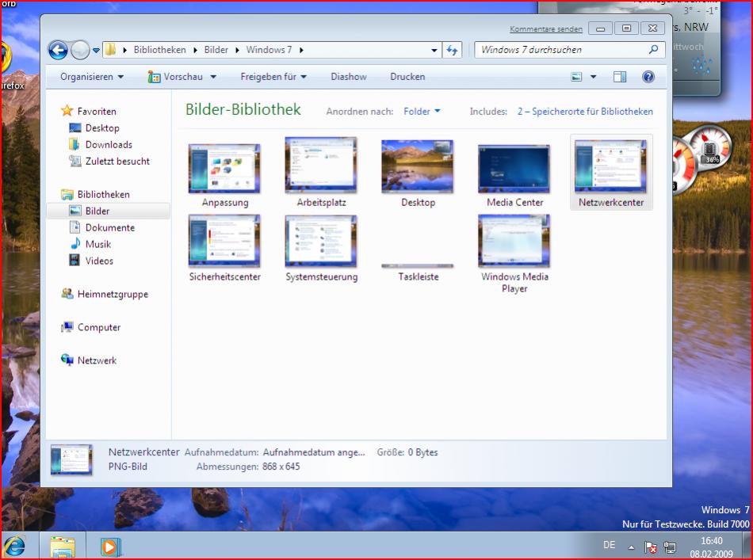Click the '868 x 645' dimensions value
Image resolution: width=753 pixels, height=560 pixels.
click(281, 467)
